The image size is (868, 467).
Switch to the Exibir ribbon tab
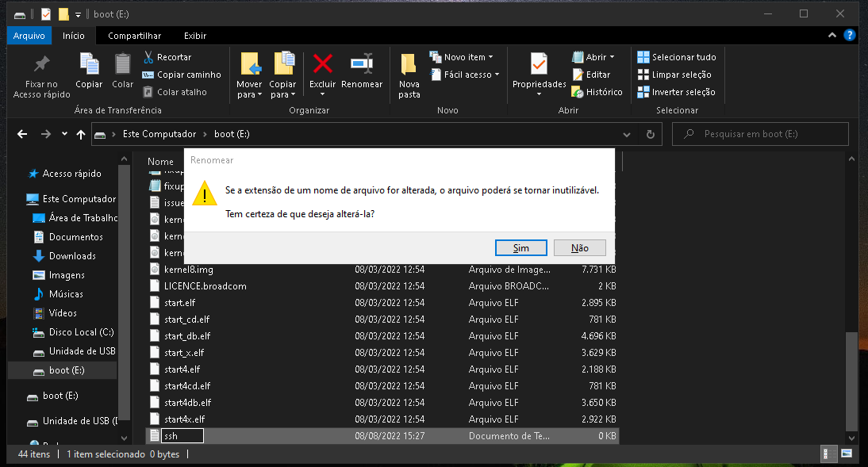coord(195,36)
